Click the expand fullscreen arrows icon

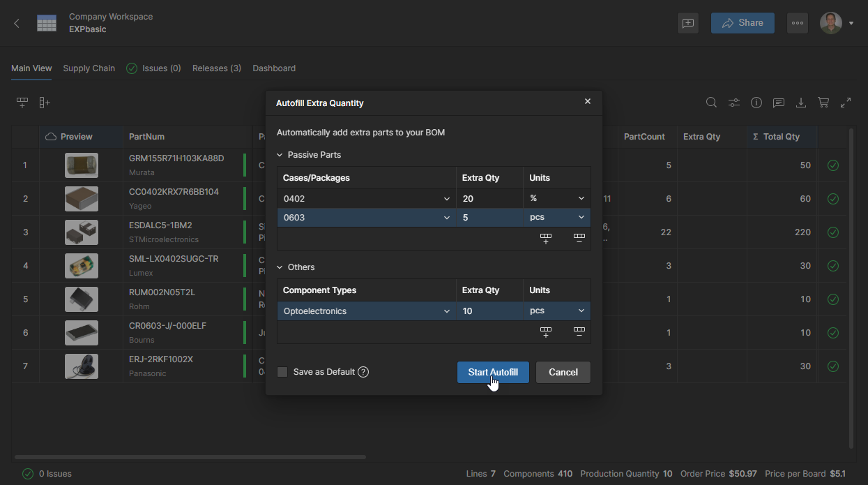tap(846, 103)
